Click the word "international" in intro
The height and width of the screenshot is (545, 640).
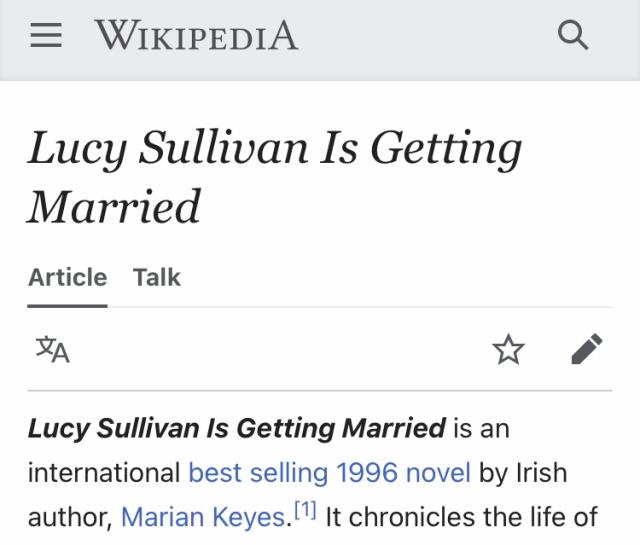(105, 473)
